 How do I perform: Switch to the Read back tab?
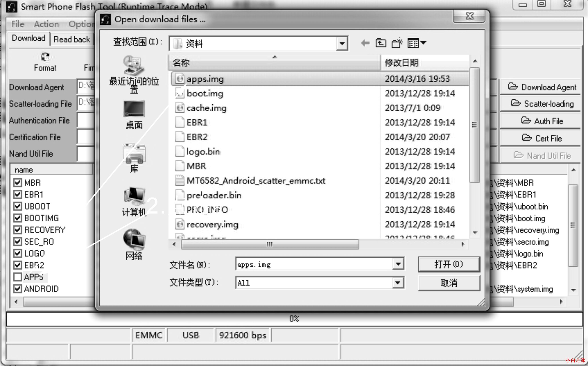[x=72, y=39]
